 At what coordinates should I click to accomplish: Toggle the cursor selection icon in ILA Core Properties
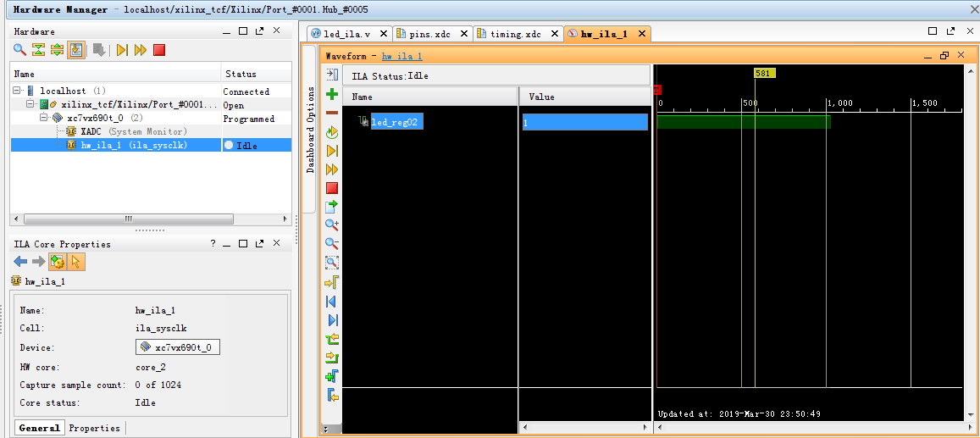click(x=76, y=262)
